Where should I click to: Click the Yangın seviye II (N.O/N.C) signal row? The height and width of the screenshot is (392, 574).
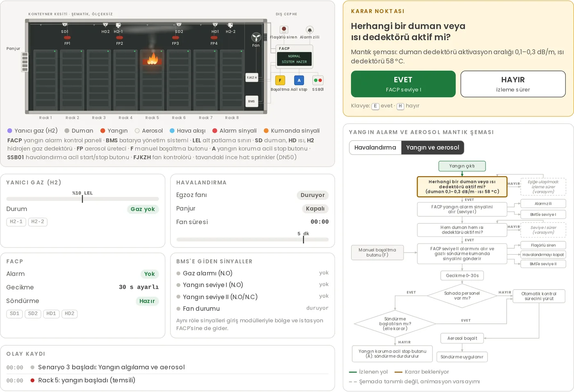tap(253, 297)
